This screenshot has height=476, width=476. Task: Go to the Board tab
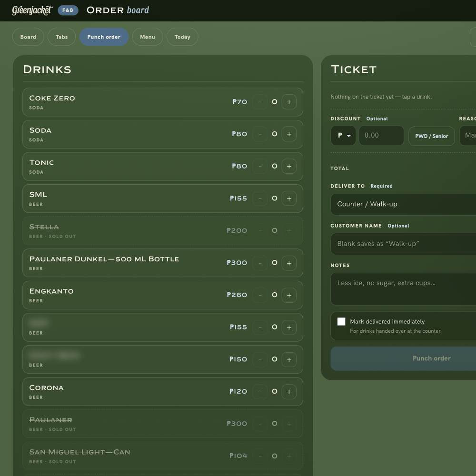pyautogui.click(x=28, y=37)
